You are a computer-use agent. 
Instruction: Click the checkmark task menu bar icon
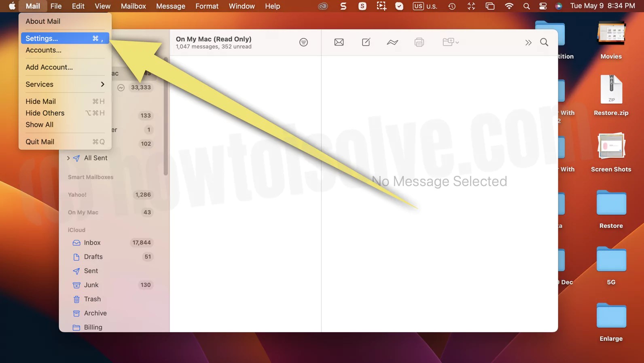399,6
